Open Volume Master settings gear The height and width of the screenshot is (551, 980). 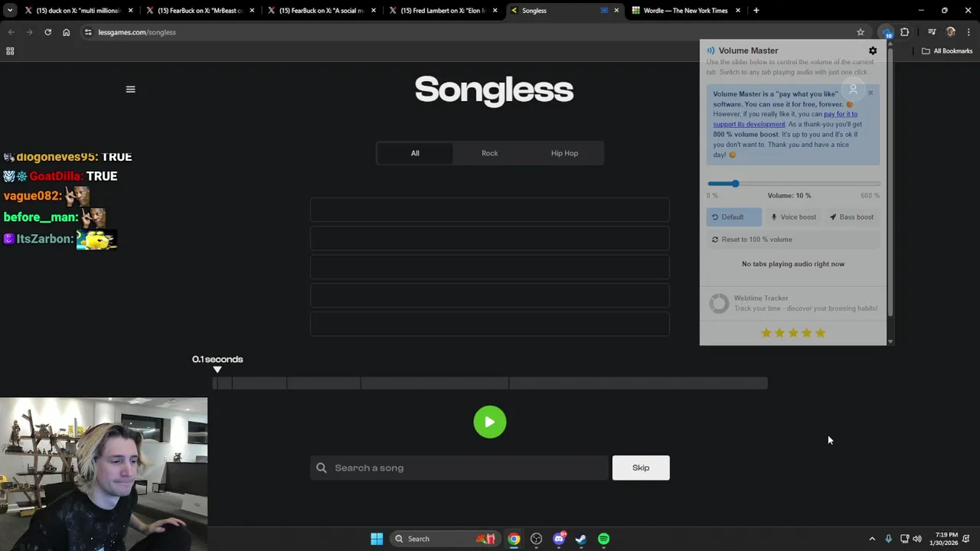873,51
